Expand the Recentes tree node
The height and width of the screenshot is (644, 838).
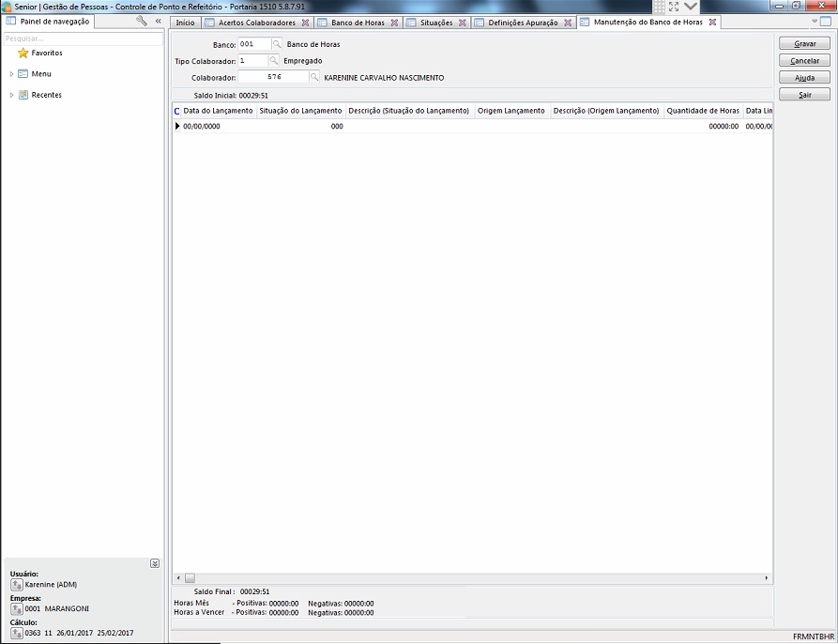pos(11,95)
